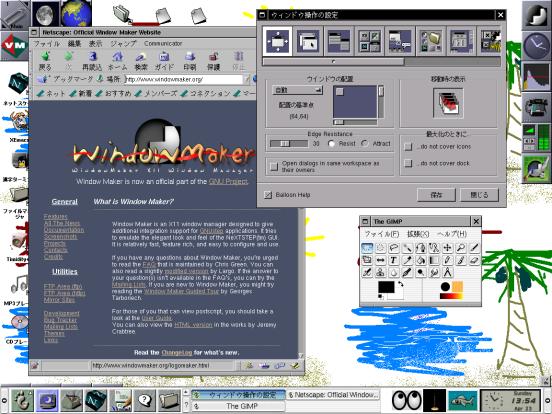Open the ヘルプ(H) menu in The GIMP

[x=452, y=234]
